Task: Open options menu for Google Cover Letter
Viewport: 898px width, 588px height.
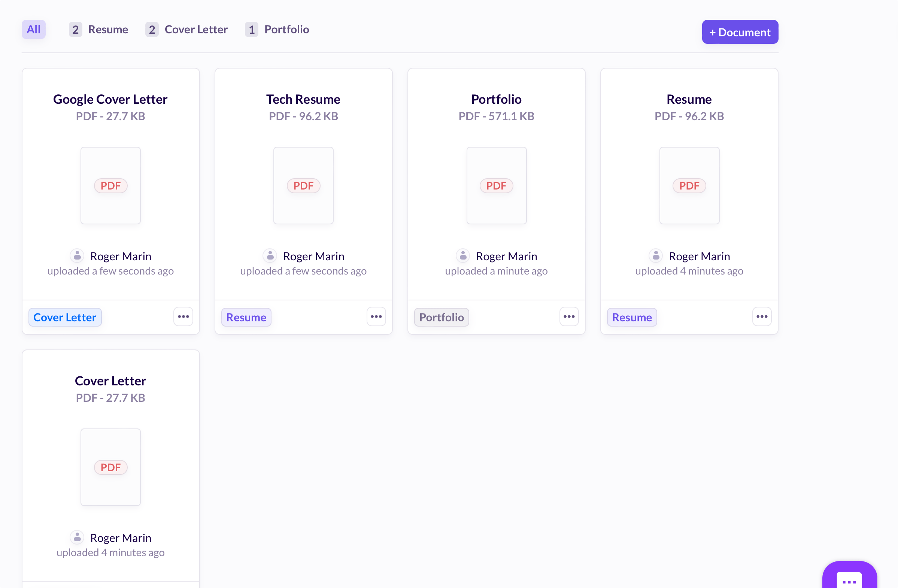Action: 183,316
